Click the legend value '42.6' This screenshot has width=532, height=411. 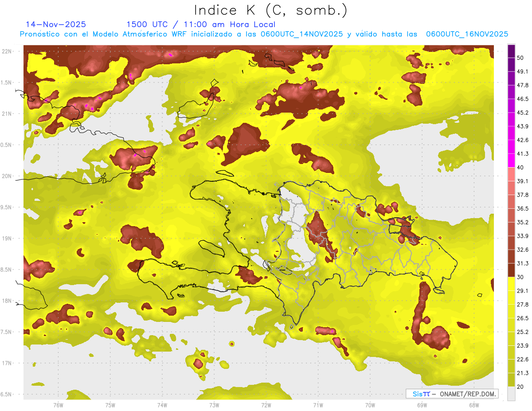[x=523, y=141]
